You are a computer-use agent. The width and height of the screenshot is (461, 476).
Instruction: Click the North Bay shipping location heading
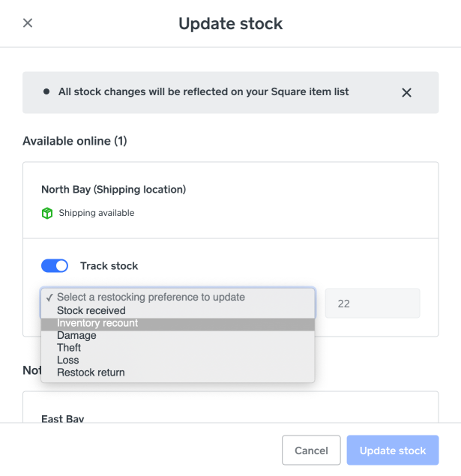click(113, 189)
